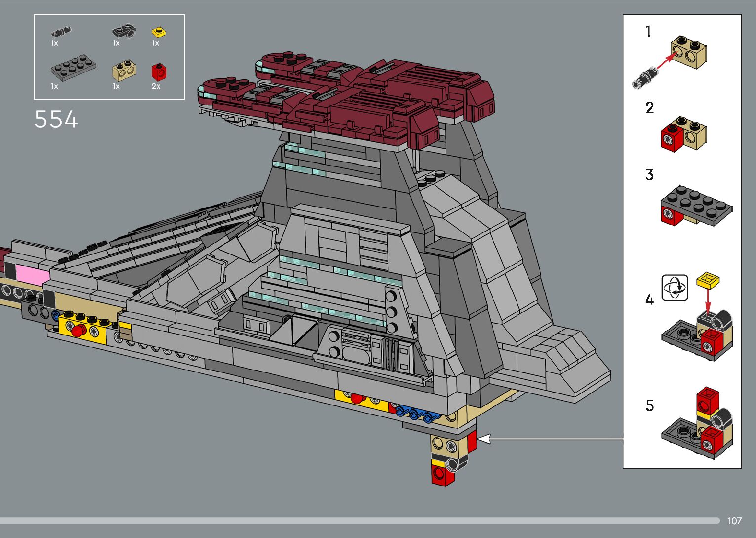Click the rotate-model icon in sub-step 4
This screenshot has height=538, width=756.
pos(675,288)
